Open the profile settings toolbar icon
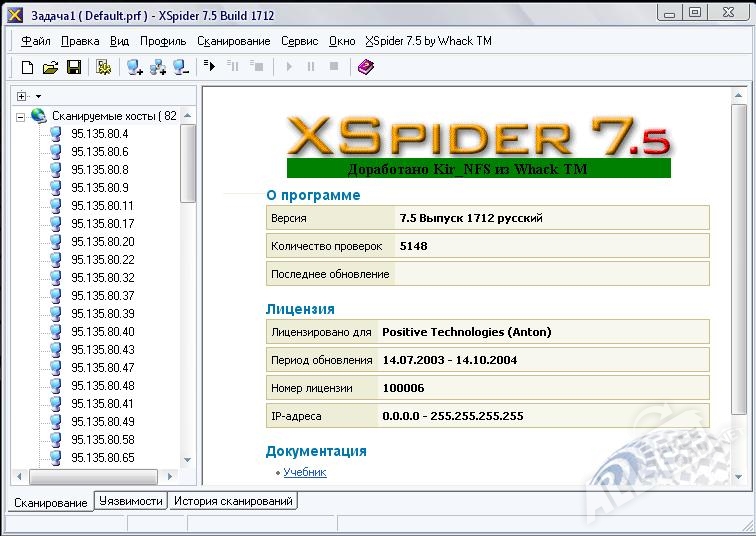Image resolution: width=756 pixels, height=536 pixels. pyautogui.click(x=103, y=67)
